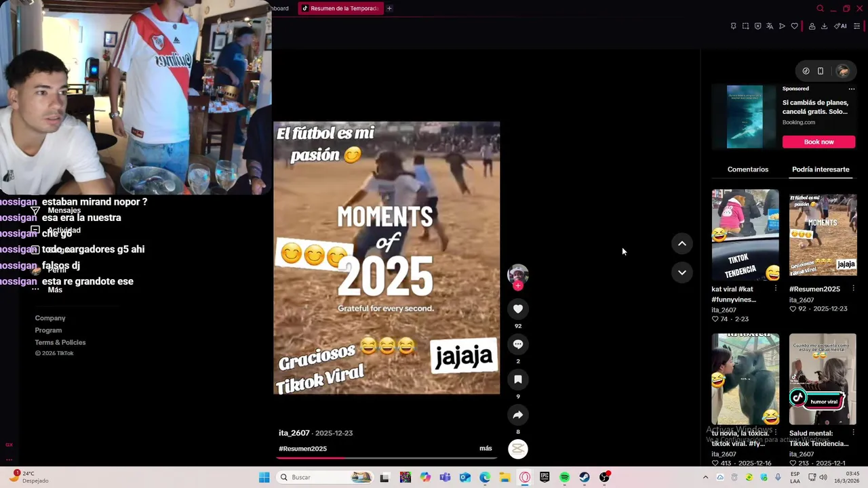The width and height of the screenshot is (868, 488).
Task: Open Microsoft Teams from the taskbar
Action: tap(445, 477)
